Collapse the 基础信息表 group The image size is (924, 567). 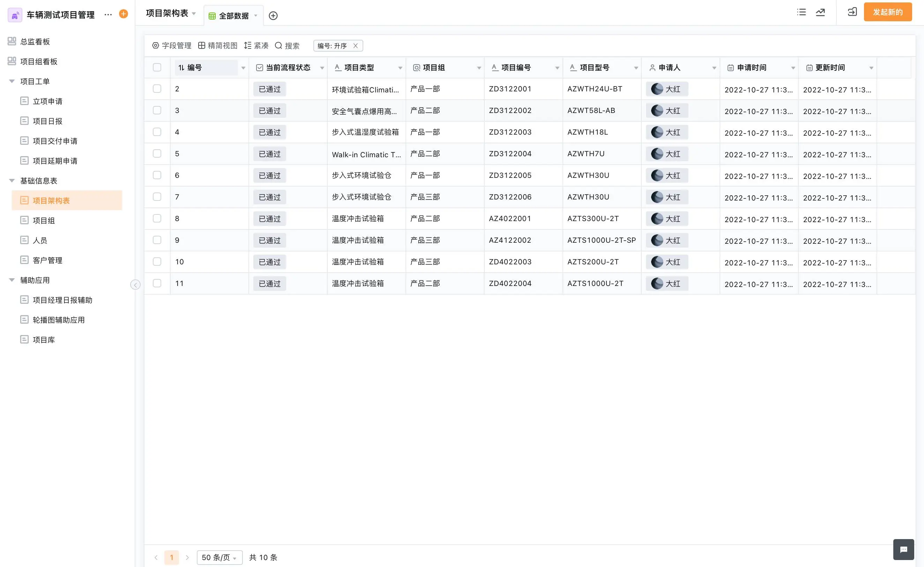[12, 180]
